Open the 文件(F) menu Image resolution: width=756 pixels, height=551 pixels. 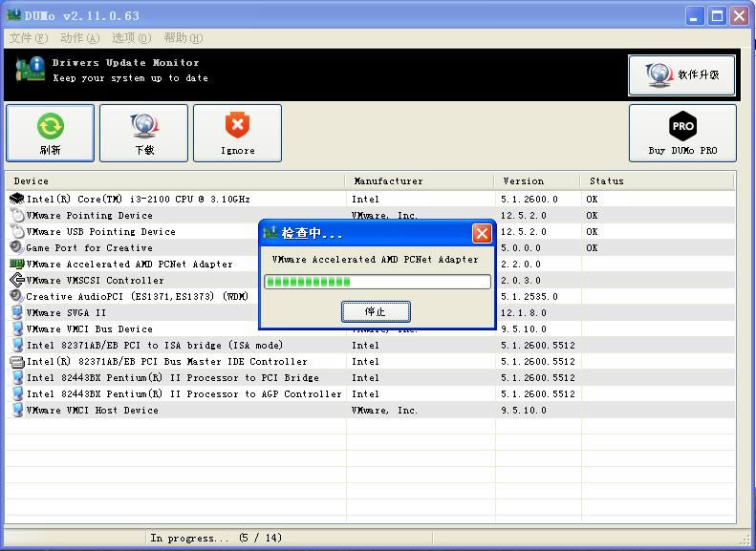pos(29,37)
